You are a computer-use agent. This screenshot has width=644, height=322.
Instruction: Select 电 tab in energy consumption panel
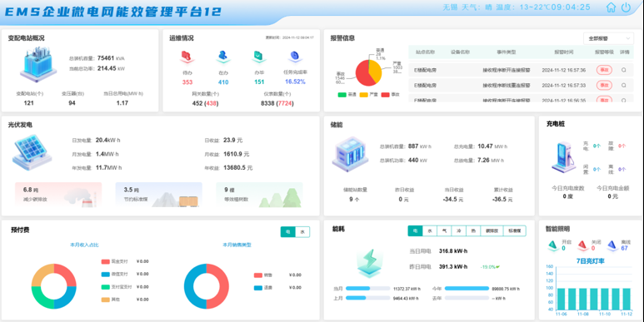point(415,231)
